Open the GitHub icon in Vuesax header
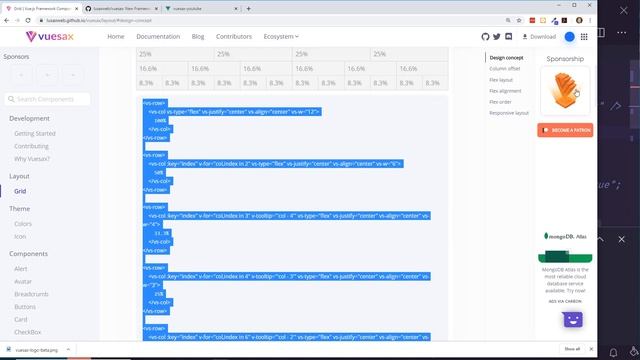Image resolution: width=640 pixels, height=360 pixels. [485, 37]
